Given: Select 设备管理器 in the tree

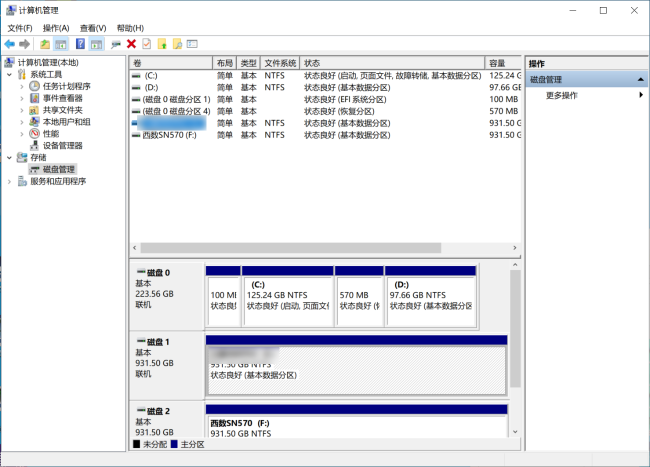Looking at the screenshot, I should point(63,145).
